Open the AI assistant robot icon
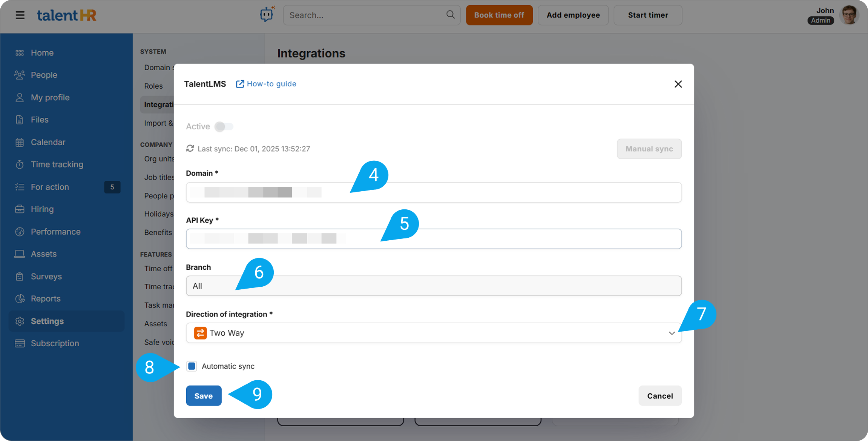The image size is (868, 441). coord(267,15)
